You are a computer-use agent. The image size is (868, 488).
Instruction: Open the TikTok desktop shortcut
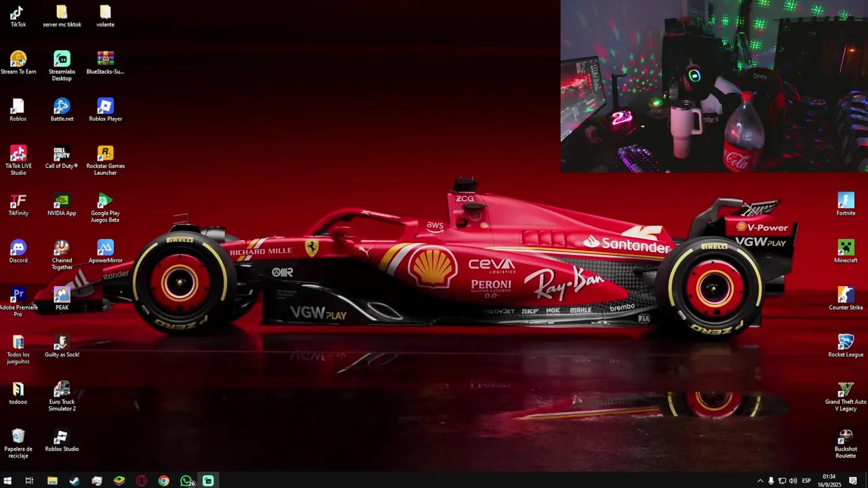tap(18, 16)
